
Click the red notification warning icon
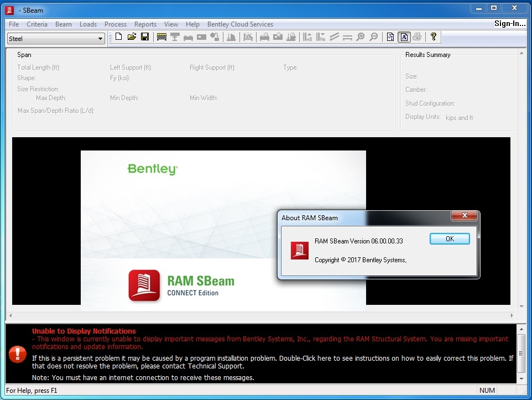(x=17, y=354)
